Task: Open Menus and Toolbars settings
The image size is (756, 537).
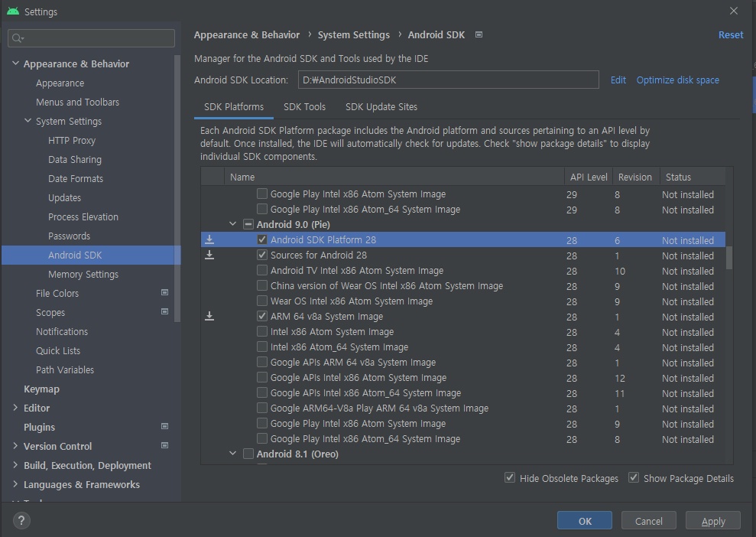Action: [77, 103]
